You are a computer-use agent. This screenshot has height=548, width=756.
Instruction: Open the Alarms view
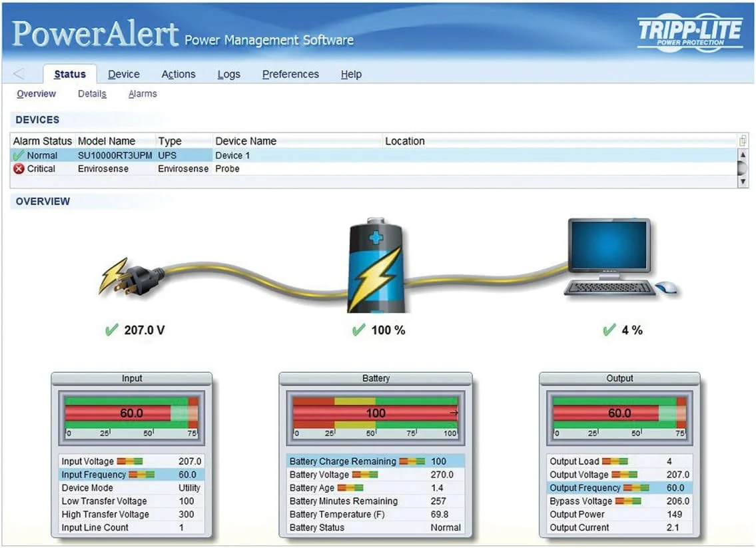pyautogui.click(x=142, y=94)
